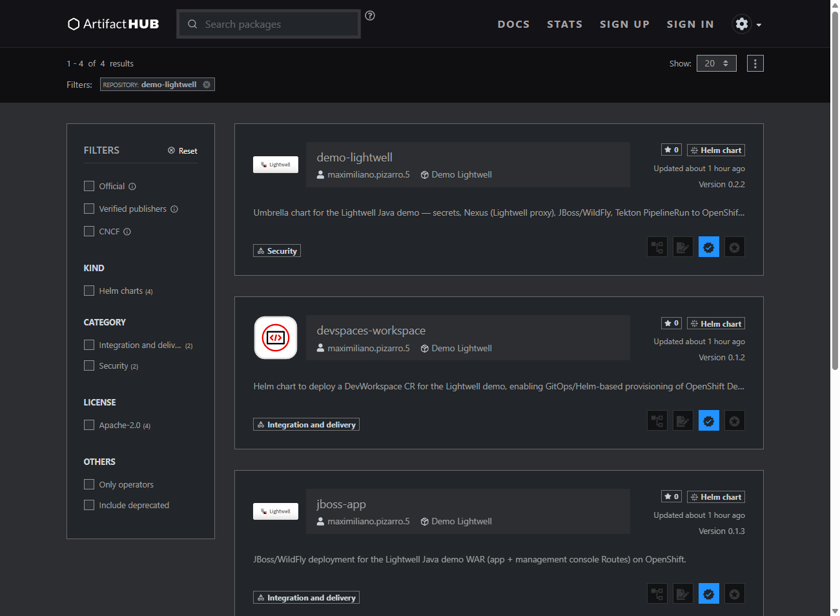Click star count on devspaces-workspace card

tap(671, 323)
